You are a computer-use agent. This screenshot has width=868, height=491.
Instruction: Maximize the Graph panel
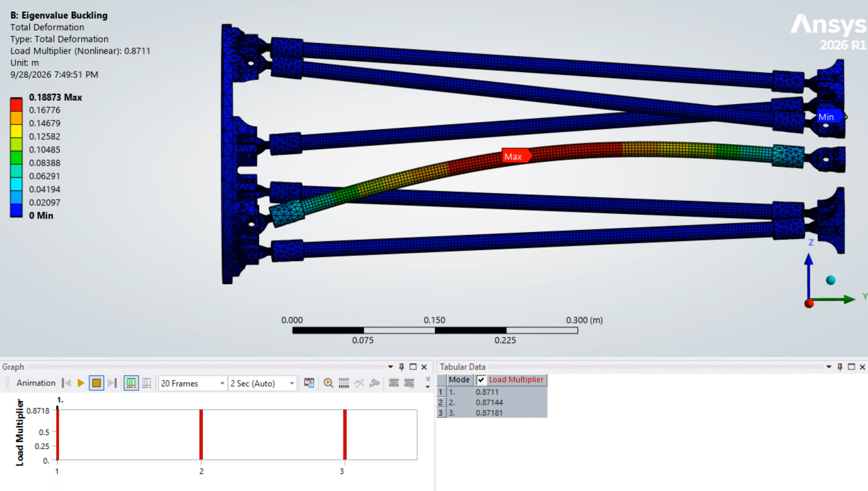coord(413,367)
